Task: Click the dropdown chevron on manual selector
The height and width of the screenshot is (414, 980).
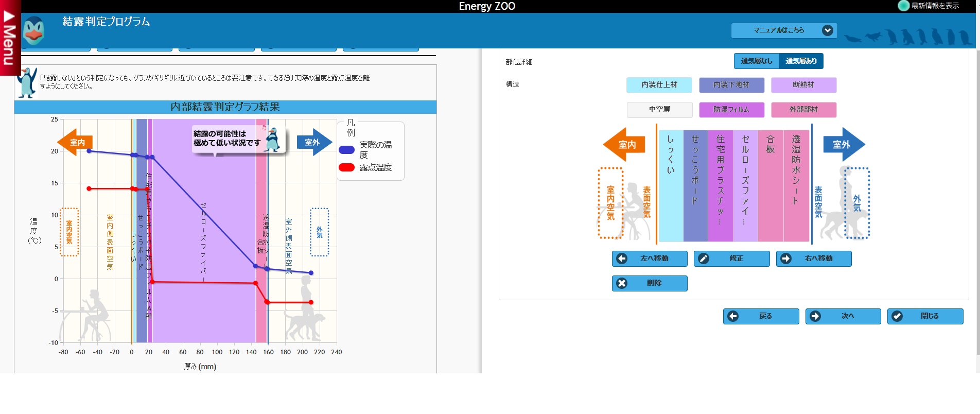Action: tap(828, 30)
